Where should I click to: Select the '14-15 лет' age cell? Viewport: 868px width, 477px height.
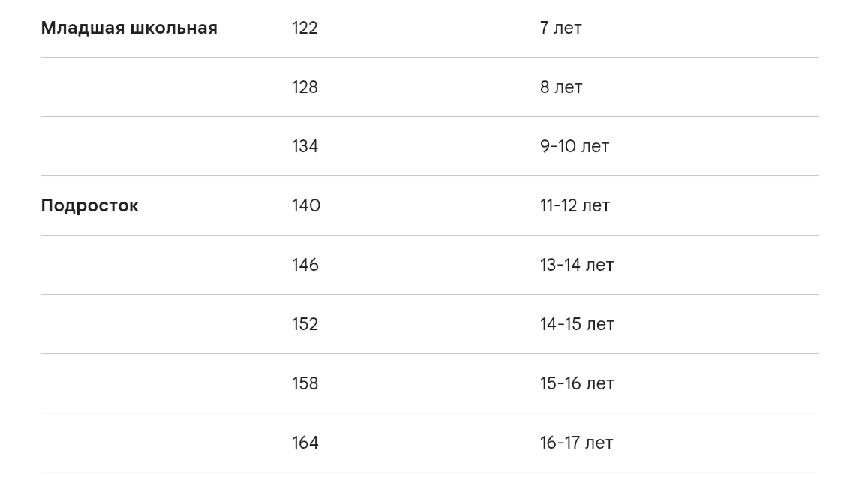click(x=578, y=324)
